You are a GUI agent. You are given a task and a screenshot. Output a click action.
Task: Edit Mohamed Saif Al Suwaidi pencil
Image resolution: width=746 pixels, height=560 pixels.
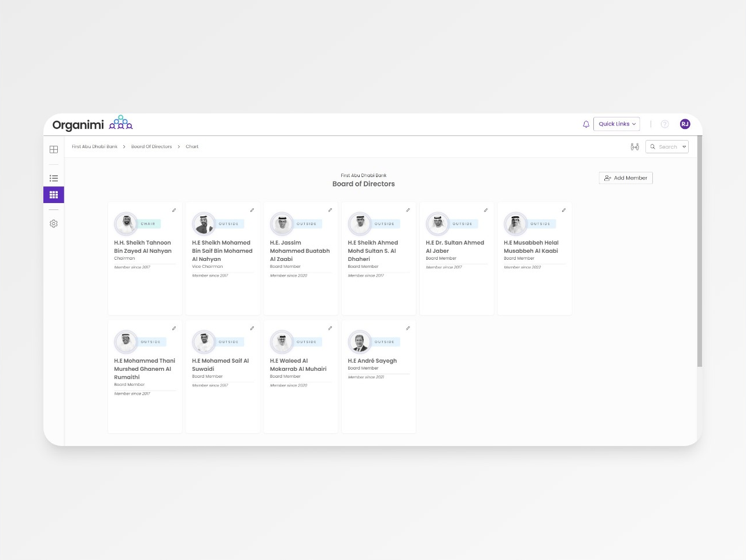252,328
